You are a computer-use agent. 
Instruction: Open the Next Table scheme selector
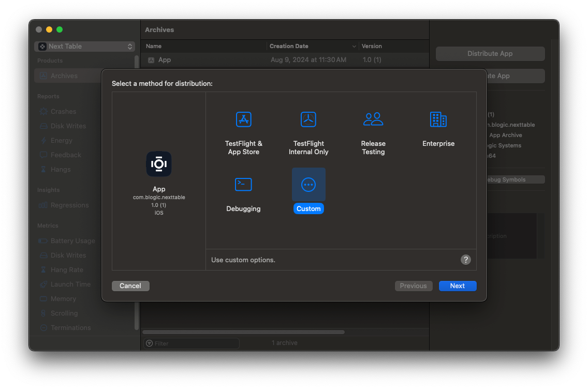[x=84, y=46]
